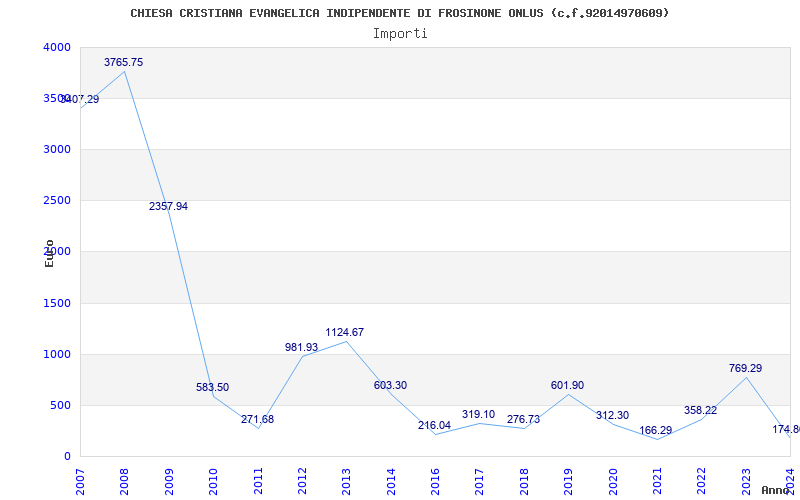Viewport: 800px width, 500px height.
Task: Select year 2008 on the x-axis
Action: point(125,478)
